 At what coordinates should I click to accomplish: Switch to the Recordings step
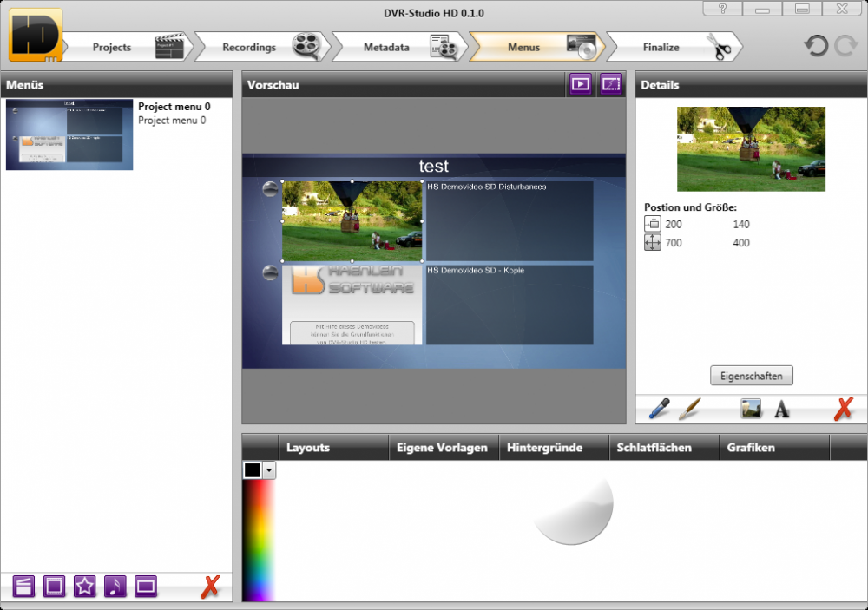pos(249,48)
